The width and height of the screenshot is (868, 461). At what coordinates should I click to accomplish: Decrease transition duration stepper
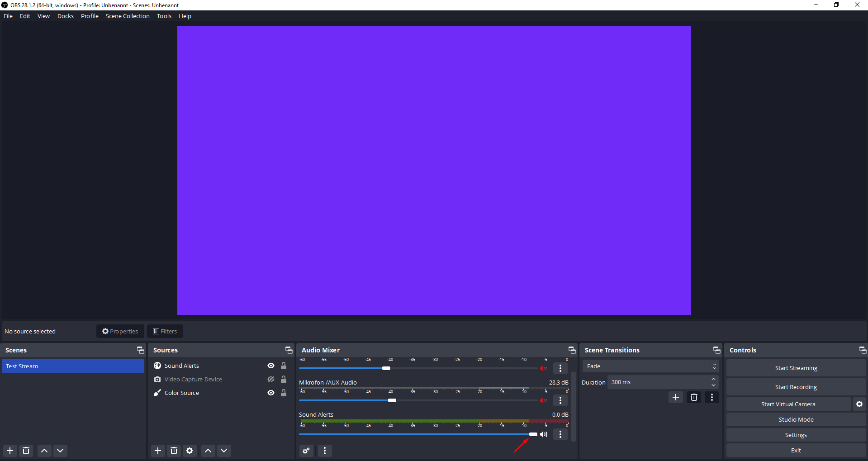[714, 385]
